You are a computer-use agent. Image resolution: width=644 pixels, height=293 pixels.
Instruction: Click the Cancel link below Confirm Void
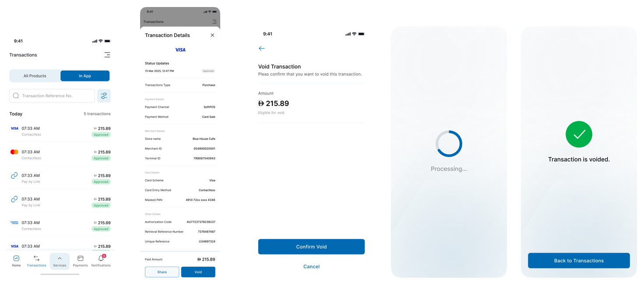(x=311, y=266)
